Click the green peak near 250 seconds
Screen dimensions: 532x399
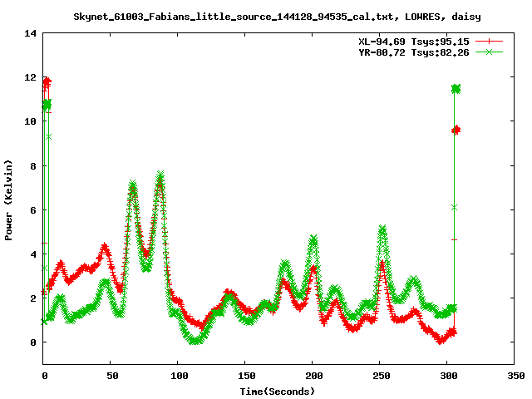click(382, 229)
